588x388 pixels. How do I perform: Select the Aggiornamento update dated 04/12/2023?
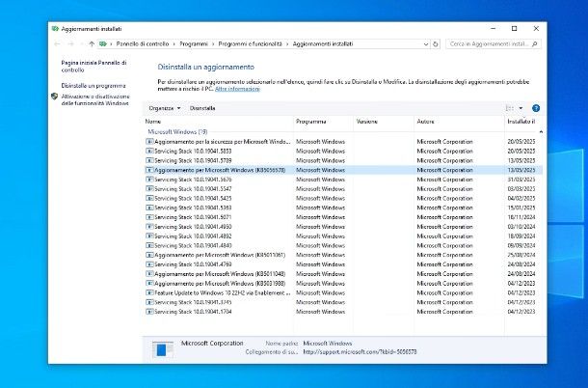342,283
